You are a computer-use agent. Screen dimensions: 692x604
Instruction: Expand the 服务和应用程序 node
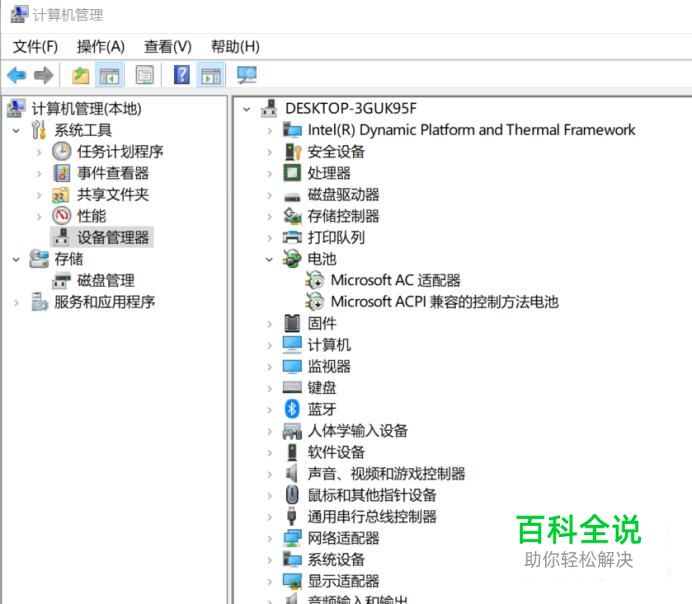click(16, 303)
